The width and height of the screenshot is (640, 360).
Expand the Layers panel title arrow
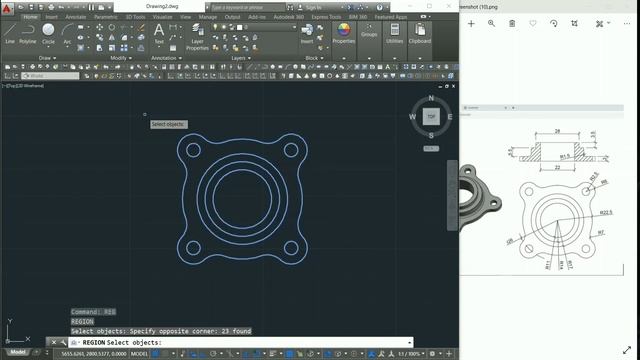[x=249, y=58]
